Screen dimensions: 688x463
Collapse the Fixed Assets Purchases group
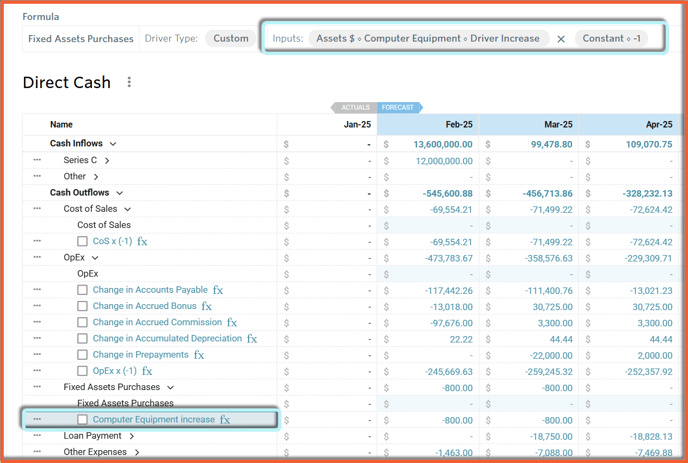[170, 388]
